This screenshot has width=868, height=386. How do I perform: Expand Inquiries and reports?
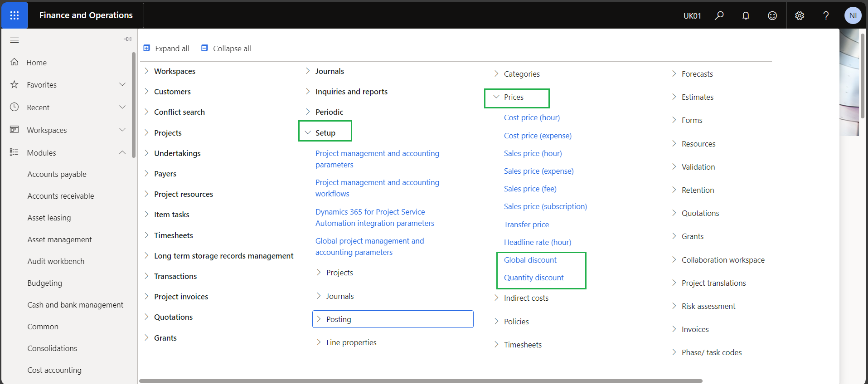pyautogui.click(x=308, y=91)
